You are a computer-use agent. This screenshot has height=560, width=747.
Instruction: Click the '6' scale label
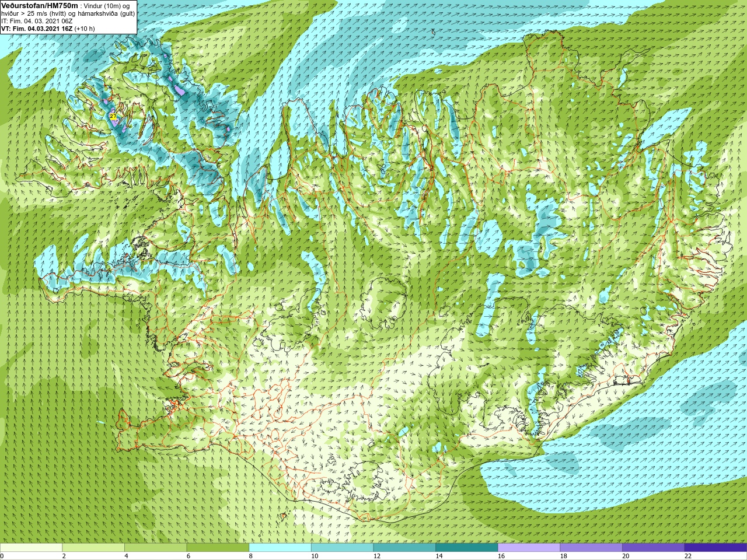pos(189,556)
